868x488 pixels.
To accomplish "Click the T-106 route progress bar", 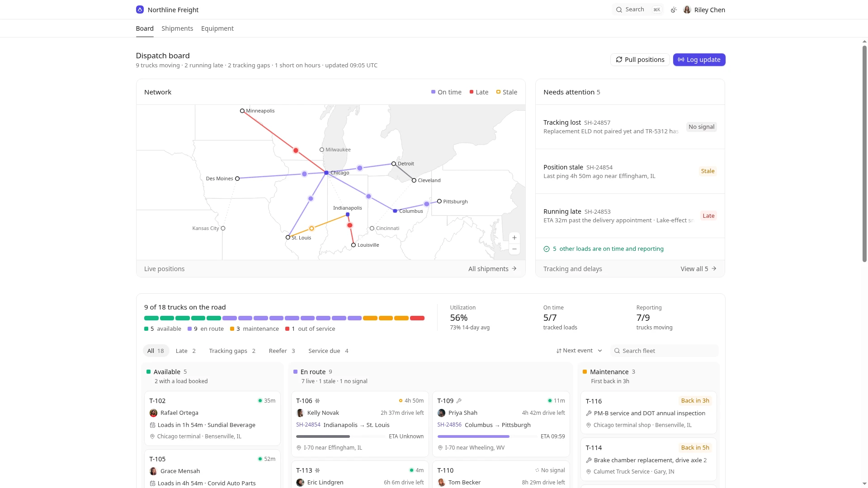I will point(340,436).
